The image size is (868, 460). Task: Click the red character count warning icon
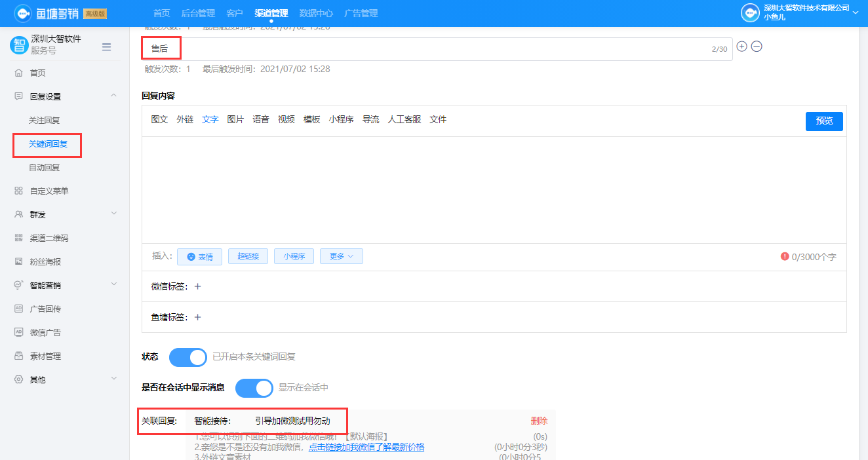785,256
